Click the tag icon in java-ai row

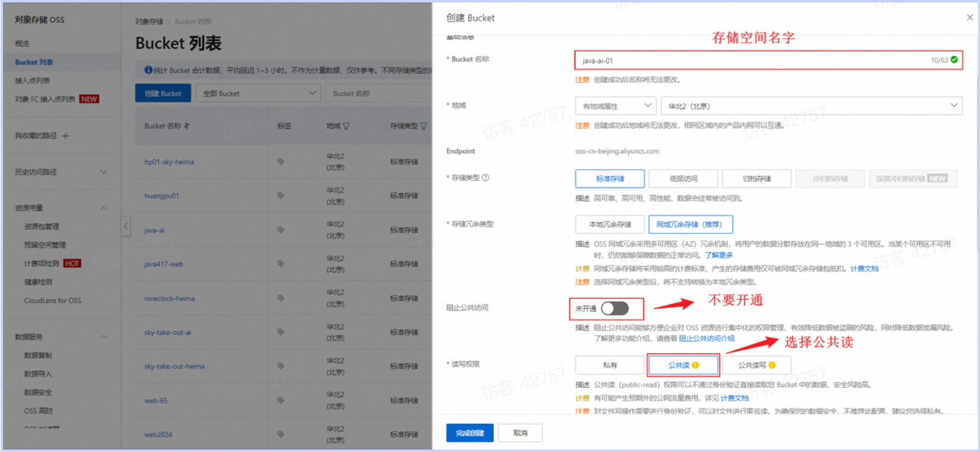(x=280, y=230)
